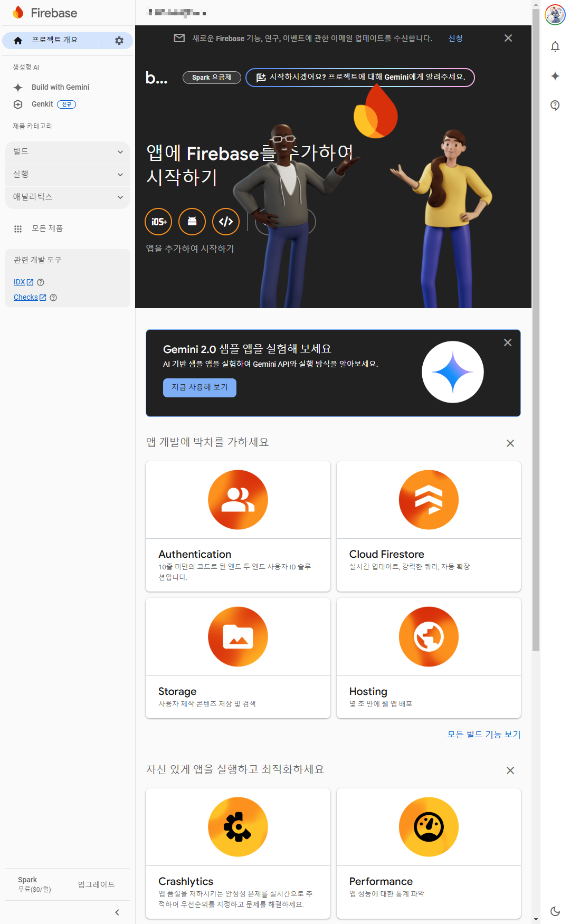Open the Crashlytics icon
Image resolution: width=570 pixels, height=924 pixels.
tap(238, 827)
